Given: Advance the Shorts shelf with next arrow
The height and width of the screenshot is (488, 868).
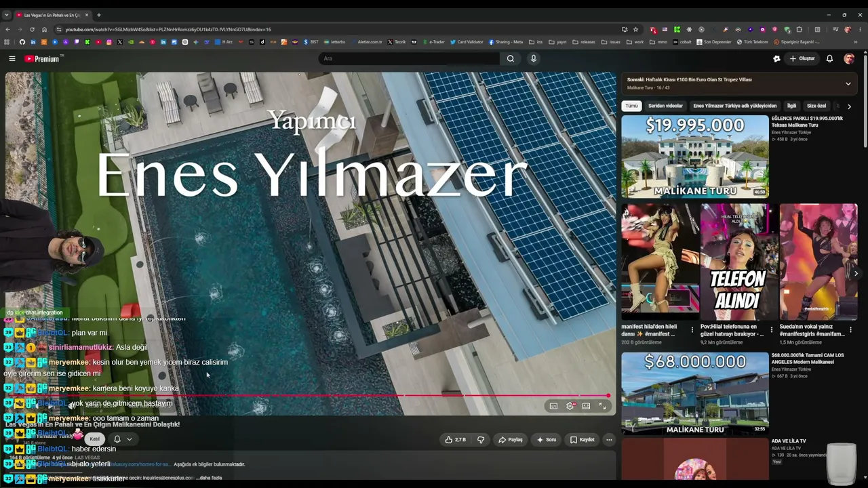Looking at the screenshot, I should click(x=856, y=274).
